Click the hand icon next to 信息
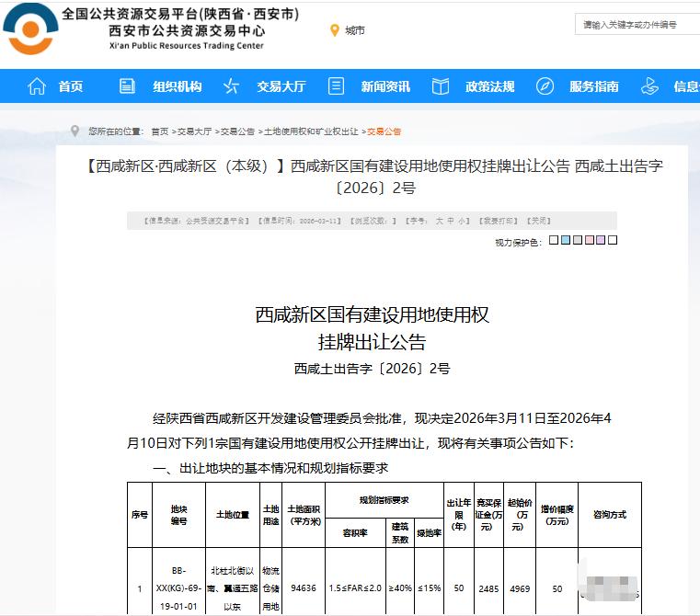The width and height of the screenshot is (700, 616). click(x=649, y=86)
